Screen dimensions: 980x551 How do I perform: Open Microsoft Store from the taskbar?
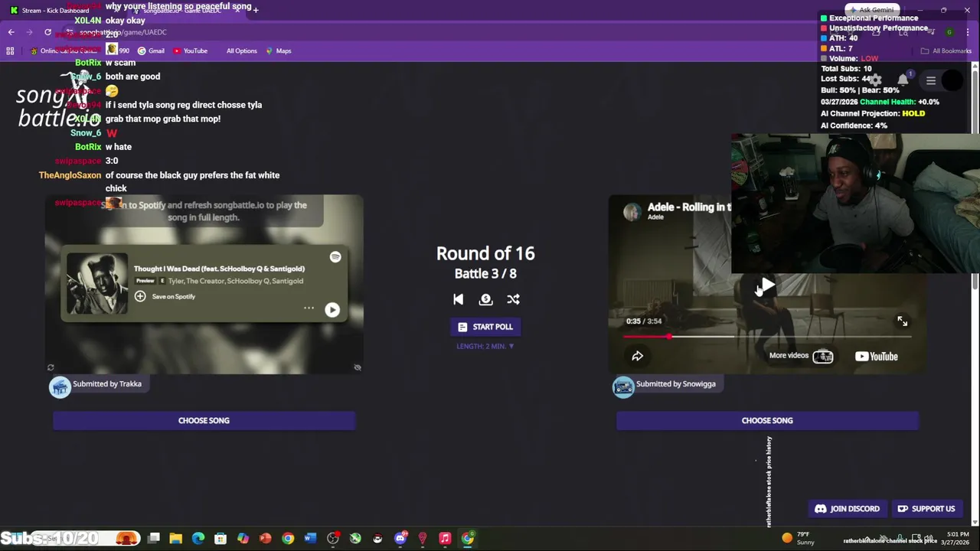(220, 539)
